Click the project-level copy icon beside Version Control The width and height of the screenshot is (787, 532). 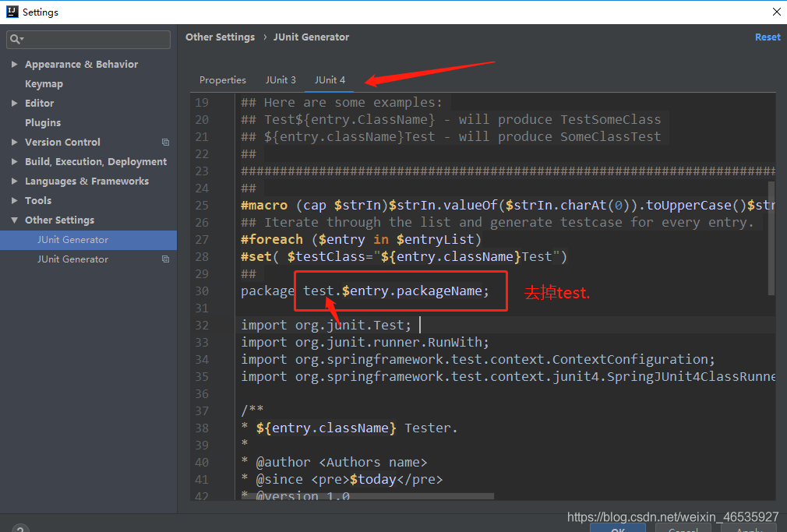click(x=165, y=143)
